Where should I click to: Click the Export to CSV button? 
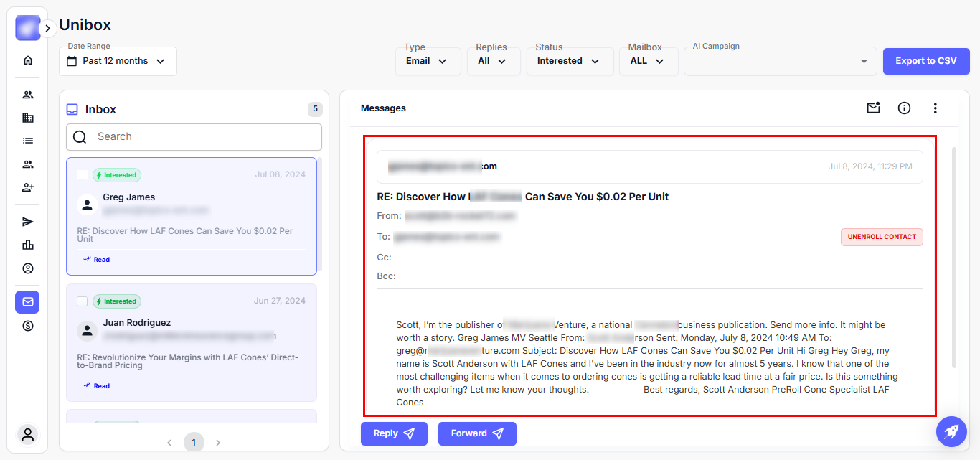925,61
